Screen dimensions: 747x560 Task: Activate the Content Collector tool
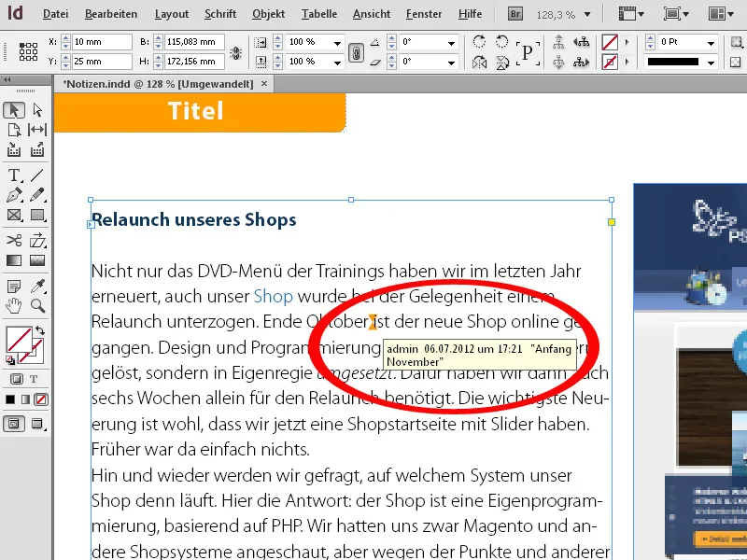coord(14,150)
